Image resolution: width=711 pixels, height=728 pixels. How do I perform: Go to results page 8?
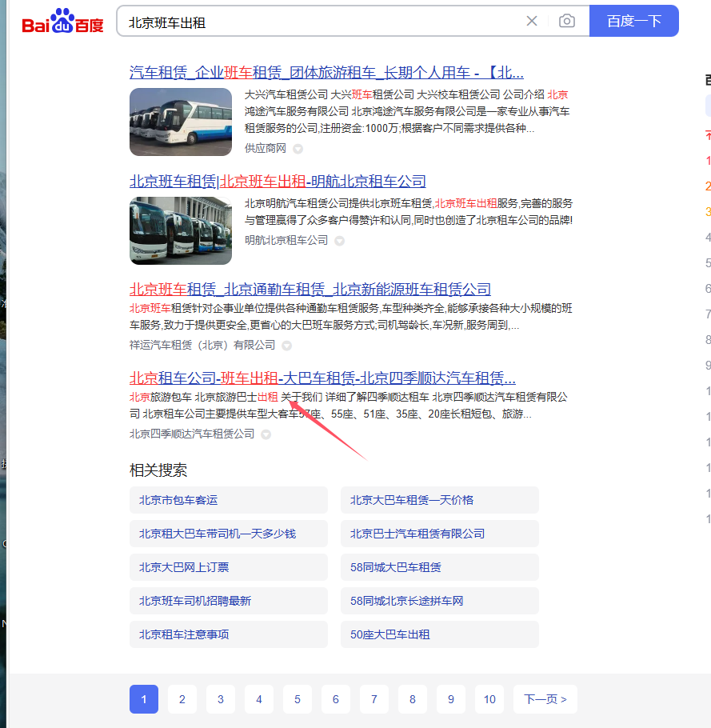413,699
